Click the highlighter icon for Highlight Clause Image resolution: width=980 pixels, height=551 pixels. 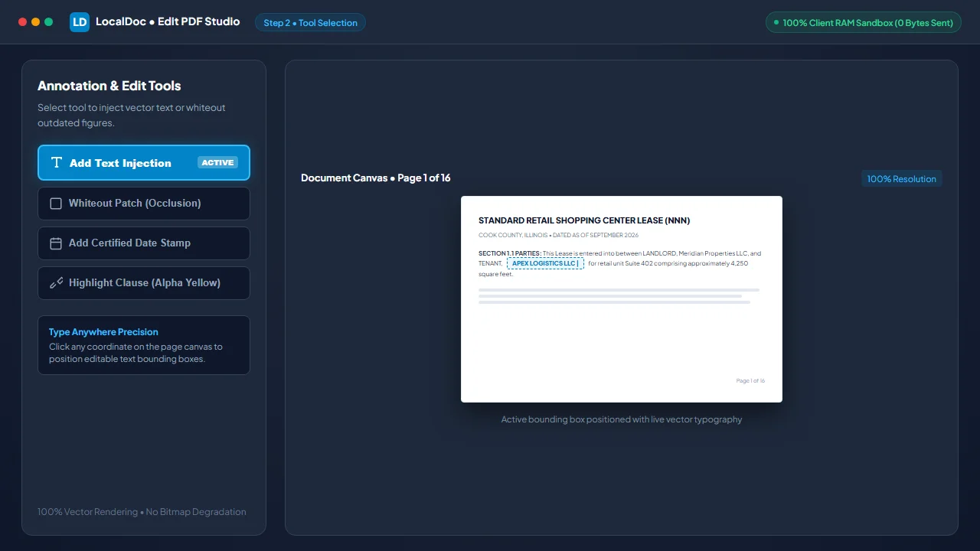pyautogui.click(x=56, y=283)
